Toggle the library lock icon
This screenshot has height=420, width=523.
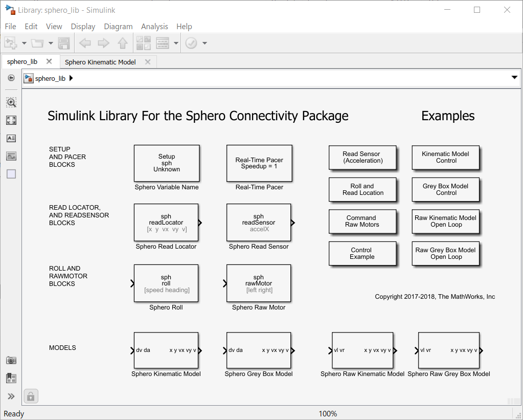coord(31,396)
